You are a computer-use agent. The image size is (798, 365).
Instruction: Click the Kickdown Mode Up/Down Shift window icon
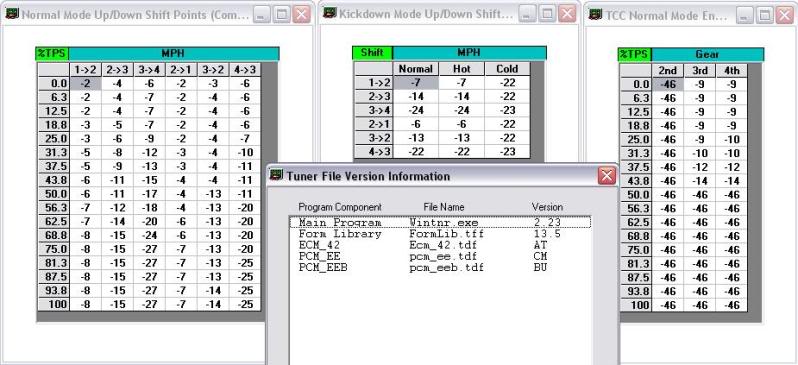pyautogui.click(x=330, y=13)
